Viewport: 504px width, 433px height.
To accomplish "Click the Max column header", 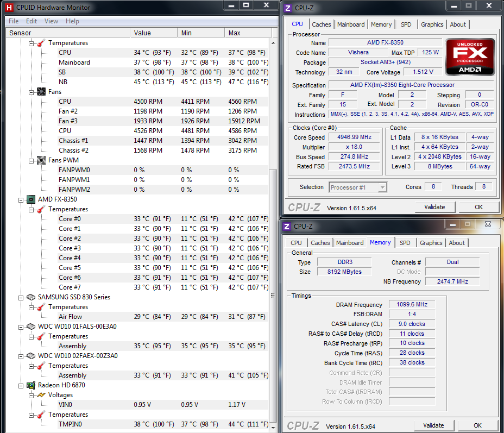I will click(x=248, y=33).
